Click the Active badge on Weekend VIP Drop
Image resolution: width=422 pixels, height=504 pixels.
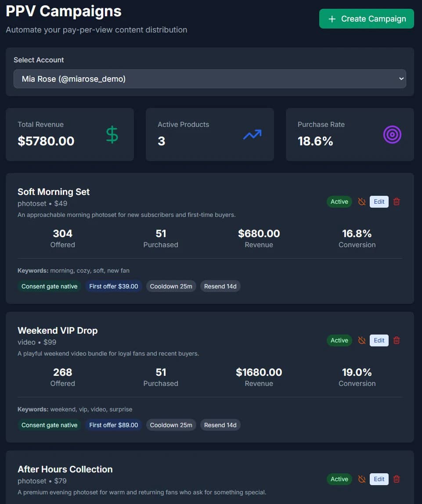(x=339, y=340)
